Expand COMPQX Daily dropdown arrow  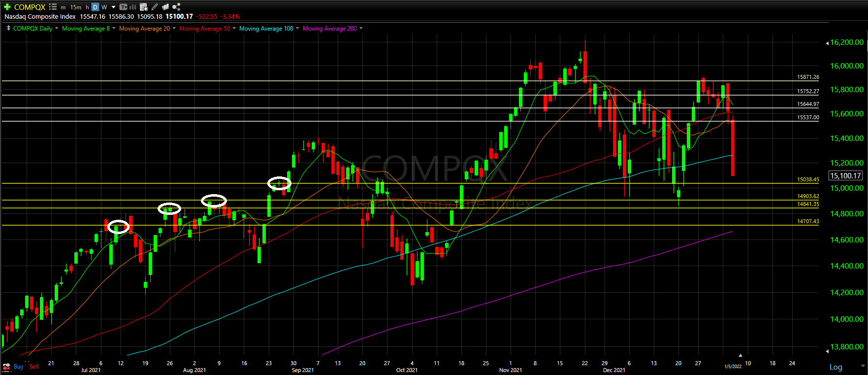pyautogui.click(x=57, y=28)
